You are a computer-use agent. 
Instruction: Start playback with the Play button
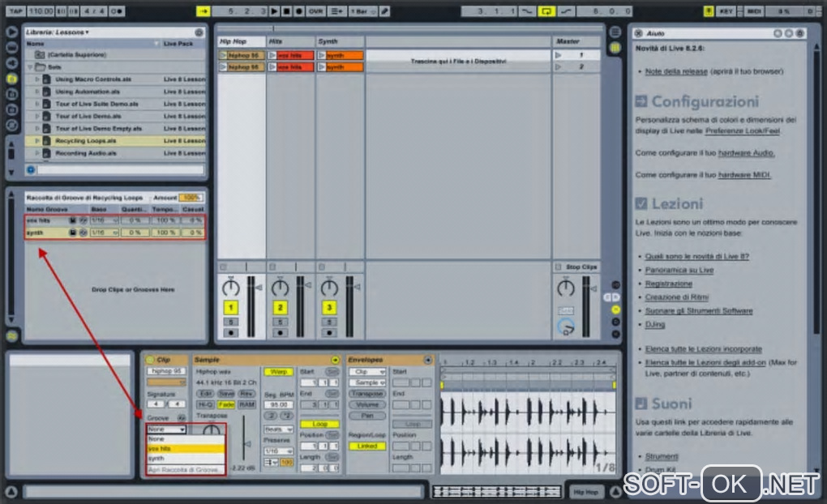point(274,11)
